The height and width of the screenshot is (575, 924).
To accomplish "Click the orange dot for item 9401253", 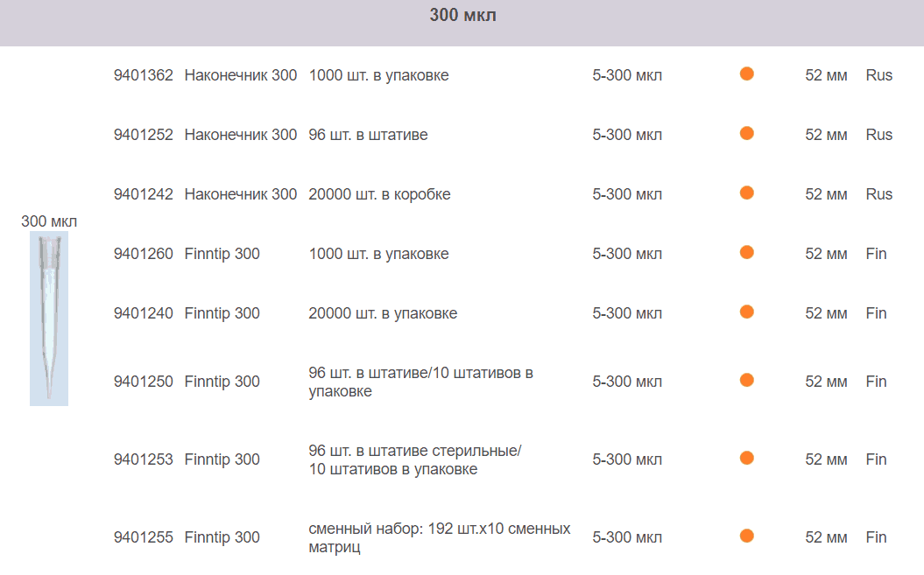I will [747, 459].
